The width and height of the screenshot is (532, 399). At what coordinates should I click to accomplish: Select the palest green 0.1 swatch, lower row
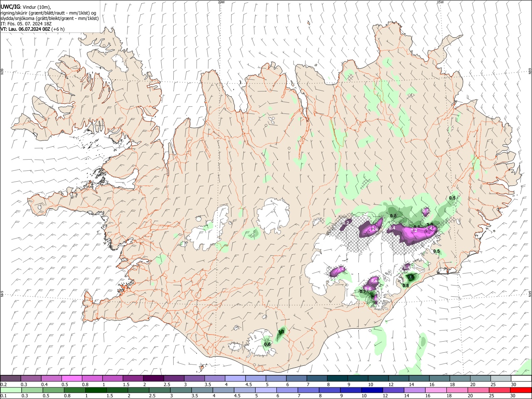click(11, 390)
